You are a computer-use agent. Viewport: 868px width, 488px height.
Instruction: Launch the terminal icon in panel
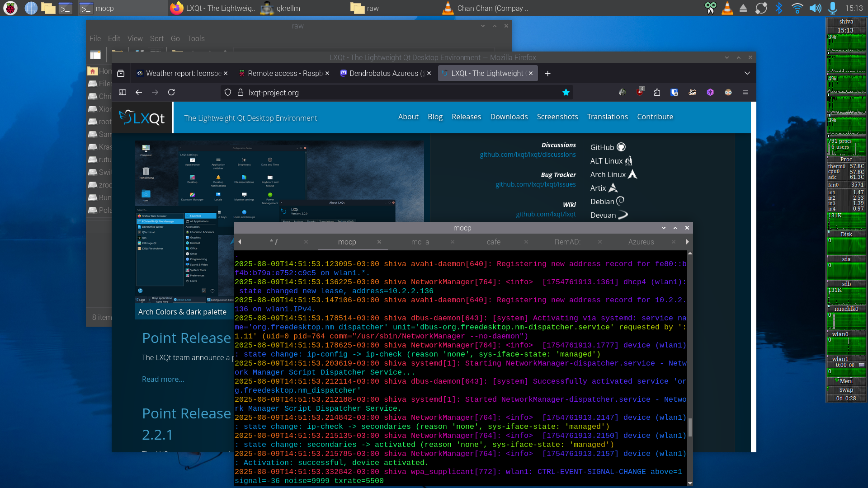point(65,8)
